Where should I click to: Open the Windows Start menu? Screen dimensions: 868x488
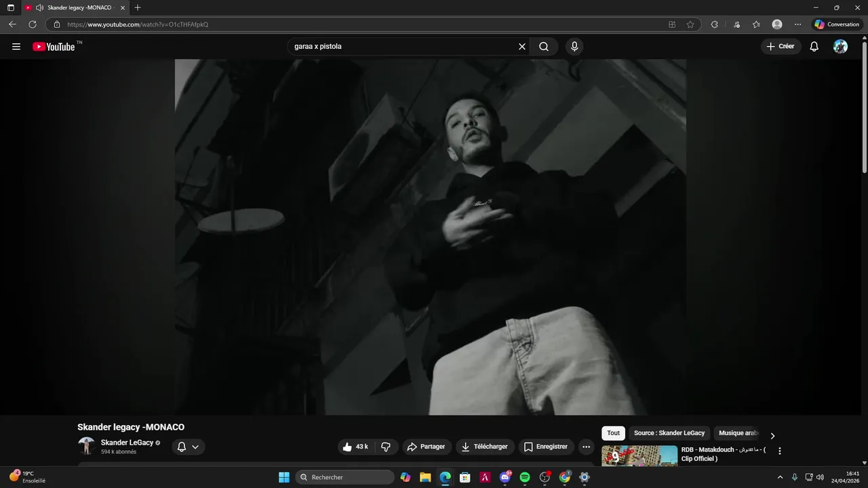[x=284, y=477]
